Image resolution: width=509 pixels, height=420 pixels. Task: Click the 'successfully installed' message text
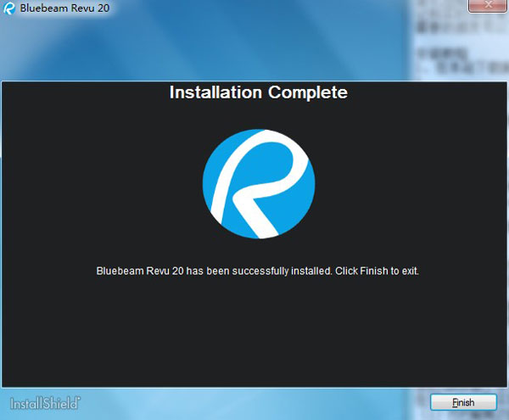coord(257,271)
